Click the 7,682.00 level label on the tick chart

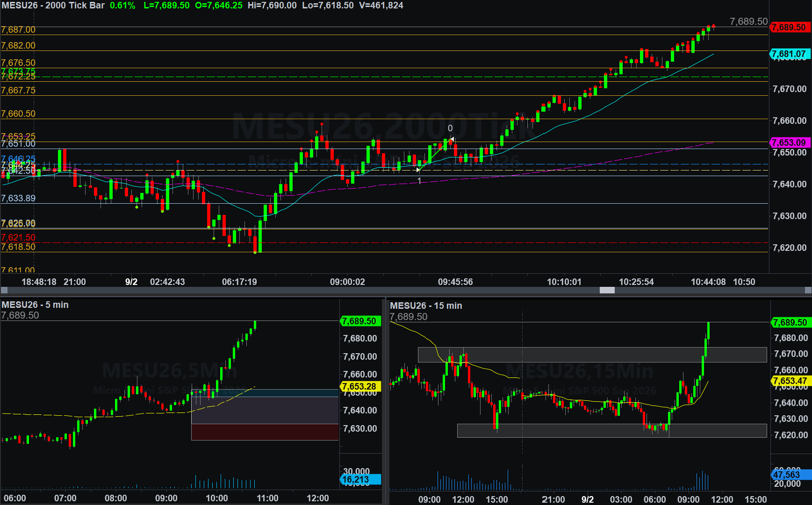tap(18, 46)
